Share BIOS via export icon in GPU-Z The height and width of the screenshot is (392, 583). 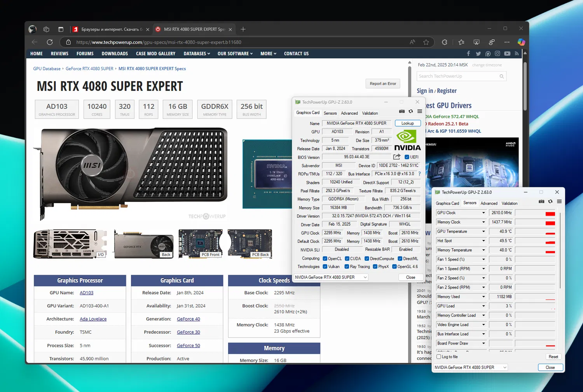point(397,157)
